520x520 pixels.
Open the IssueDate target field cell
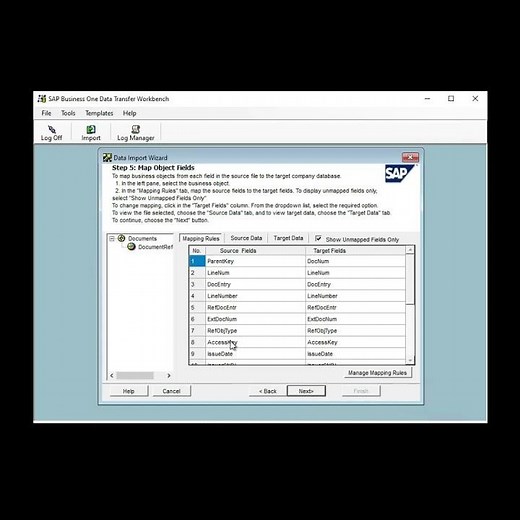coord(355,354)
